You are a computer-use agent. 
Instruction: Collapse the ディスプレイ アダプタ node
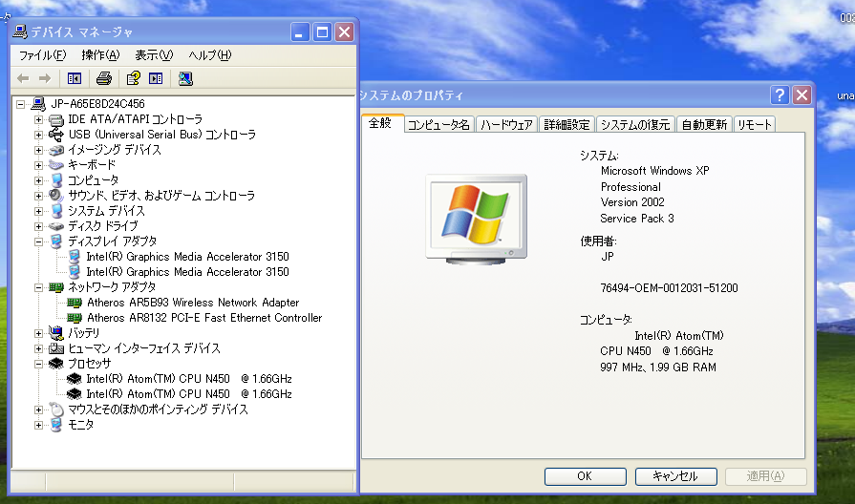pyautogui.click(x=39, y=241)
